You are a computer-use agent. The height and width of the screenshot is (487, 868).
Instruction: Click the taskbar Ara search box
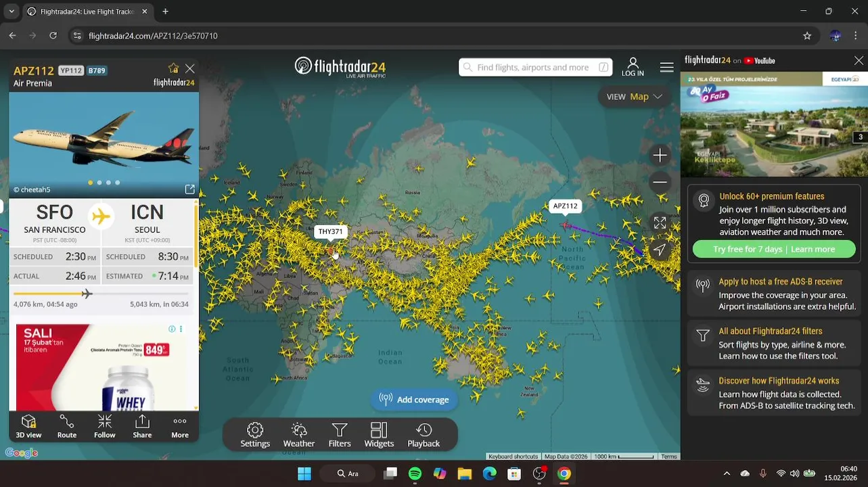348,473
